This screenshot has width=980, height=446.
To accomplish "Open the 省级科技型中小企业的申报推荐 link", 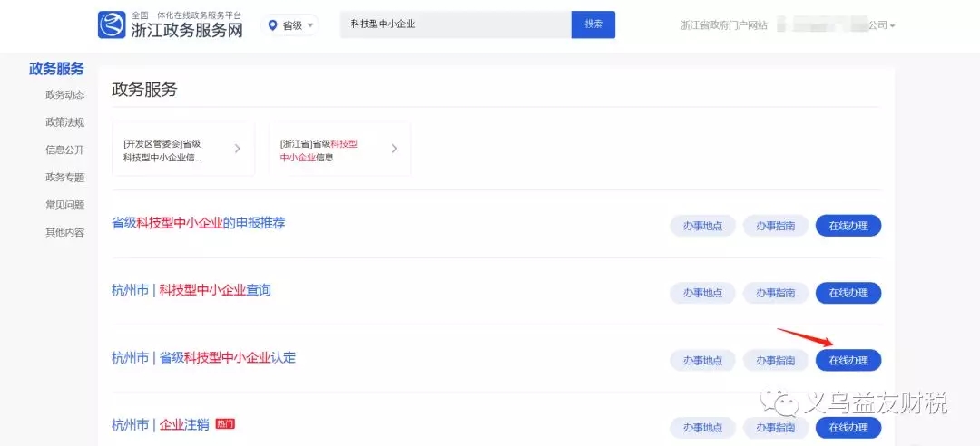I will click(198, 222).
